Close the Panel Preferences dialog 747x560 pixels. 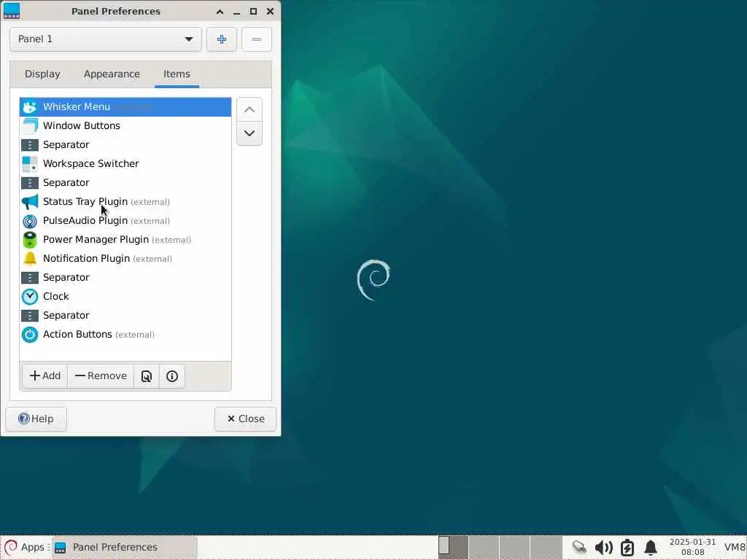tap(245, 419)
